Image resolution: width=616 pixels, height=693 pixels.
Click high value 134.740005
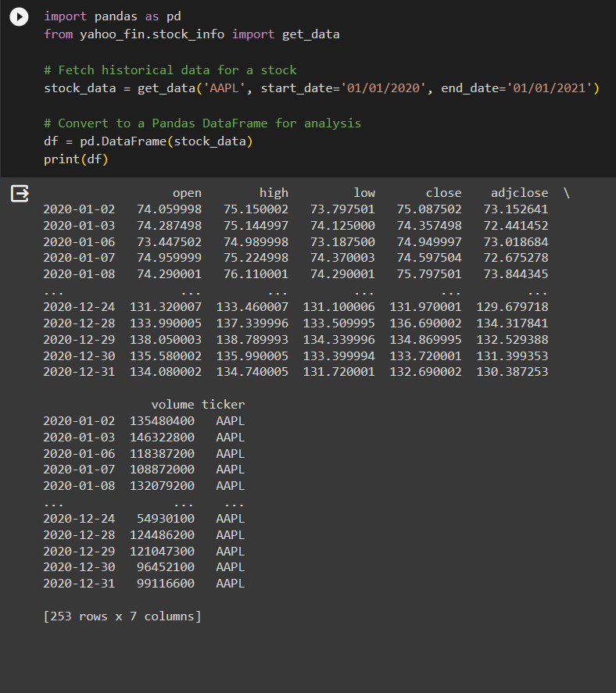[252, 372]
